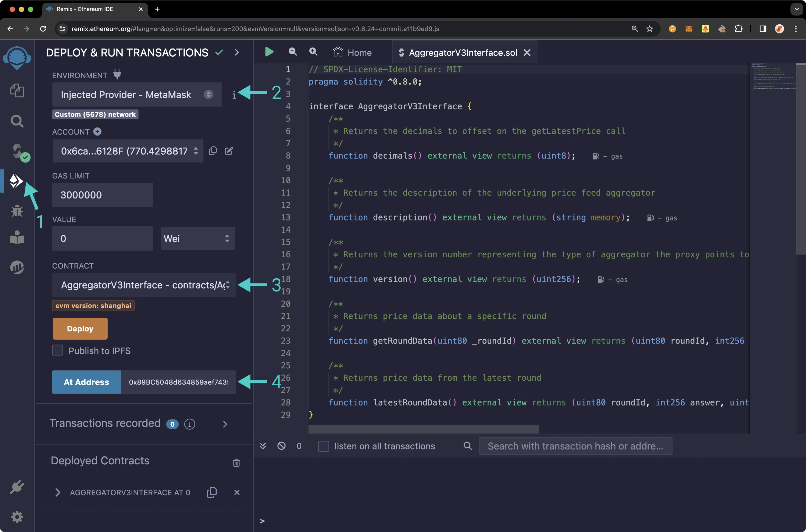Change the value unit from Wei
Screen dimensions: 806x532
(x=198, y=239)
